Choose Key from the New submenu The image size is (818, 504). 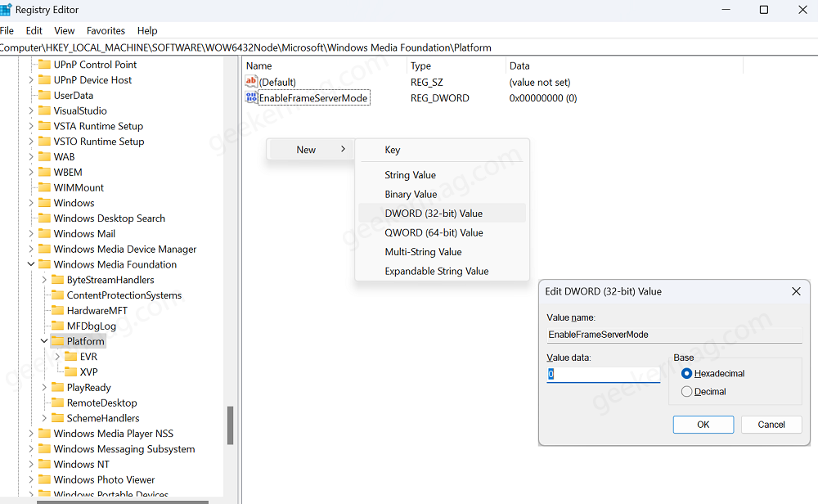pyautogui.click(x=442, y=150)
